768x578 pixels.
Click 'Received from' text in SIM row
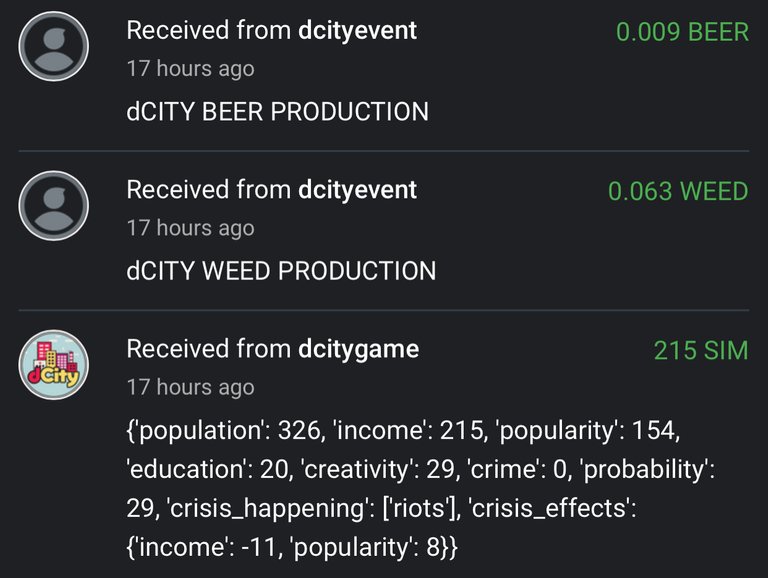click(209, 349)
